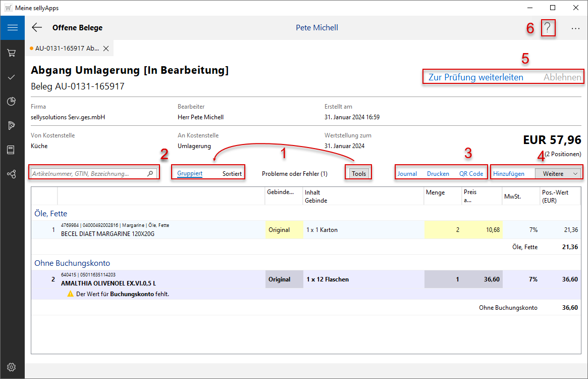Open the Journal link
The image size is (588, 379).
(x=407, y=173)
